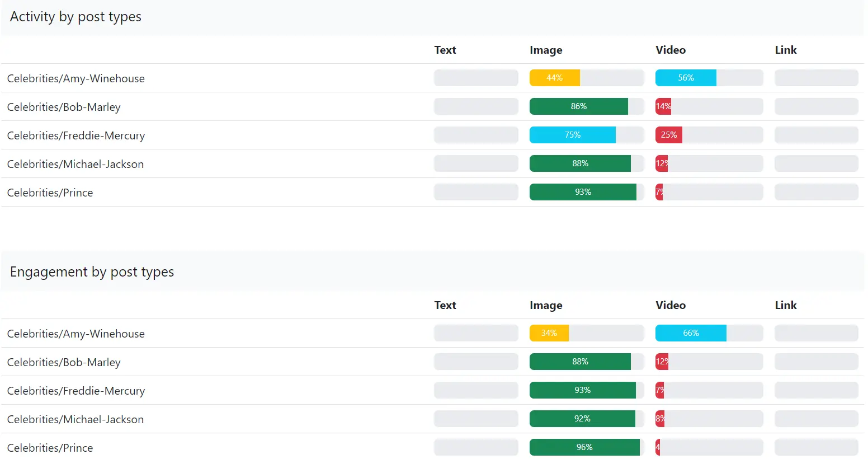Viewport: 868px width, 459px height.
Task: Select Freddie-Mercury's 25% Video activity bar
Action: (x=668, y=135)
